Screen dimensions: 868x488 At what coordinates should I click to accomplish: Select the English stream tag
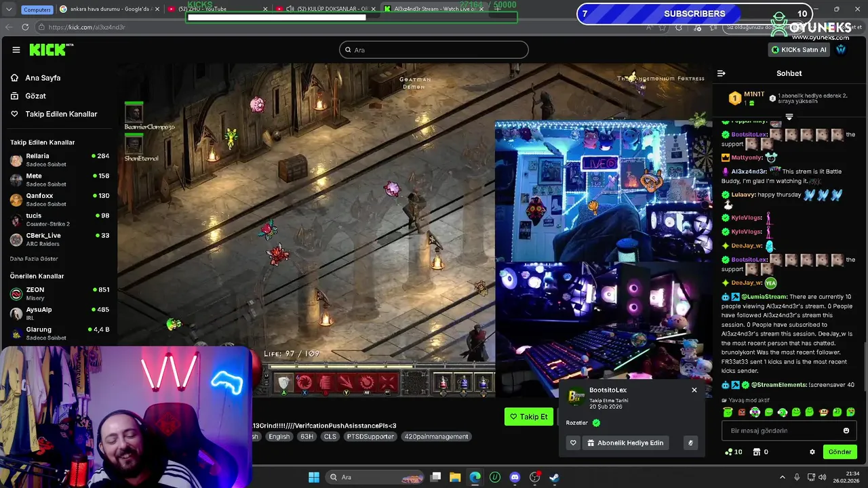pos(279,436)
